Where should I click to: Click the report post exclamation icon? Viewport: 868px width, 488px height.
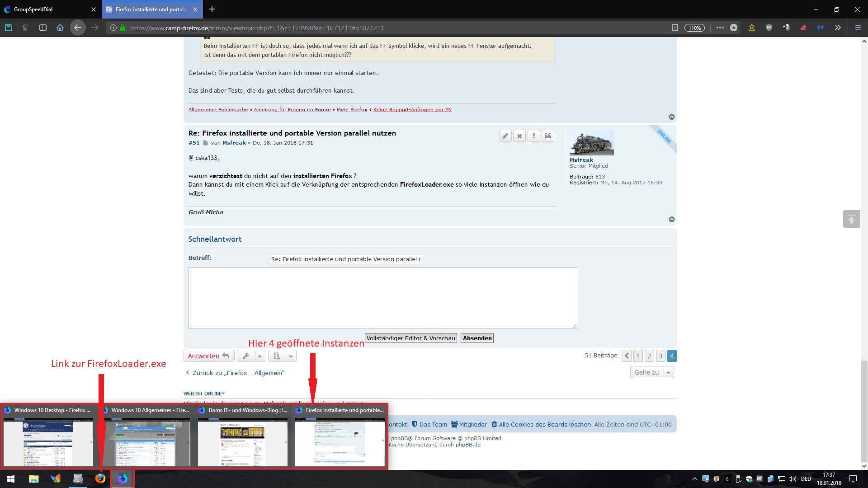tap(533, 136)
